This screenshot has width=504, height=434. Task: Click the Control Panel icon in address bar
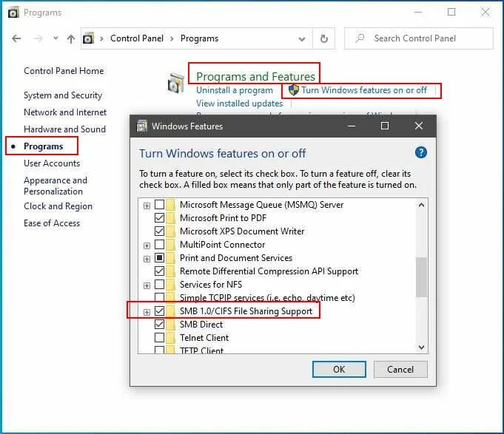point(88,38)
